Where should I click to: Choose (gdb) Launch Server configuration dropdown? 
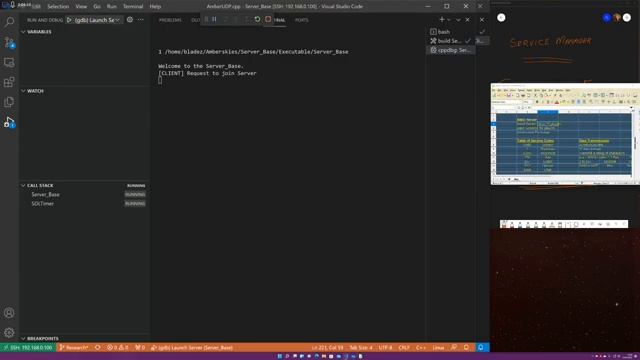(97, 20)
